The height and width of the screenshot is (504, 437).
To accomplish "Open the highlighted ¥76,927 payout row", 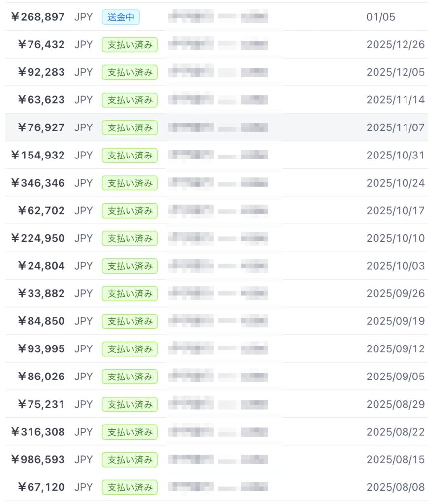I will click(x=41, y=127).
